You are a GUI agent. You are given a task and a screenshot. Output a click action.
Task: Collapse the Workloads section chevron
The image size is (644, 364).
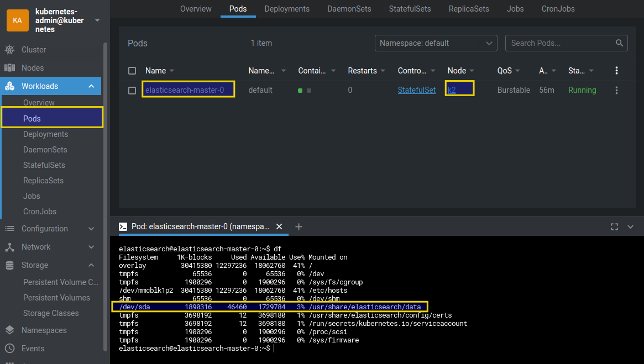(x=91, y=86)
